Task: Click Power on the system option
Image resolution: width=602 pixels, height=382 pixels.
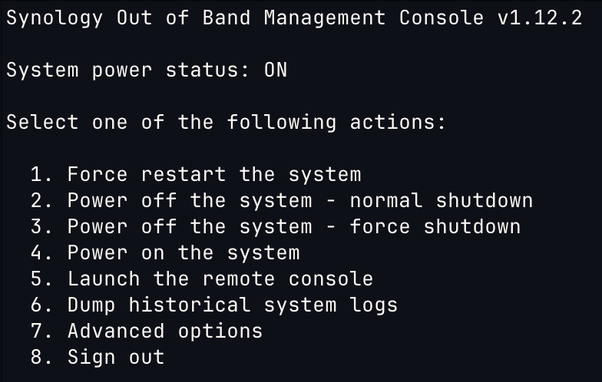Action: click(165, 253)
